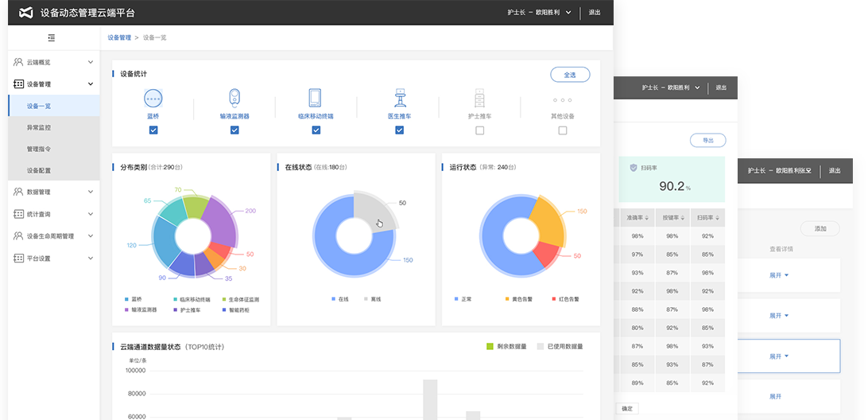Collapse the 设备管理 chevron
The width and height of the screenshot is (868, 420).
point(91,84)
